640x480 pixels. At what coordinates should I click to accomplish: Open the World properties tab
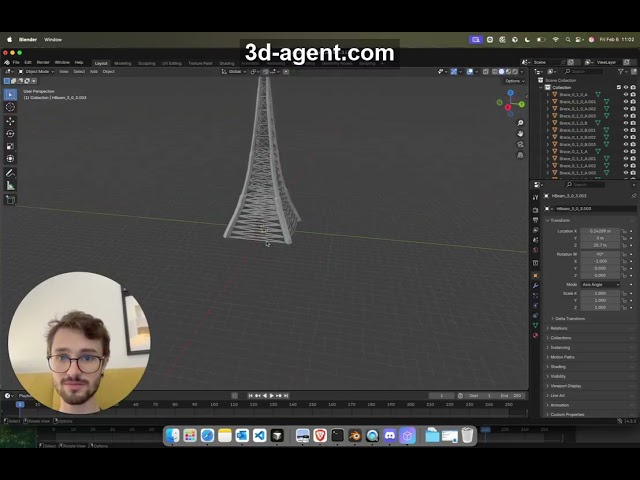point(536,250)
